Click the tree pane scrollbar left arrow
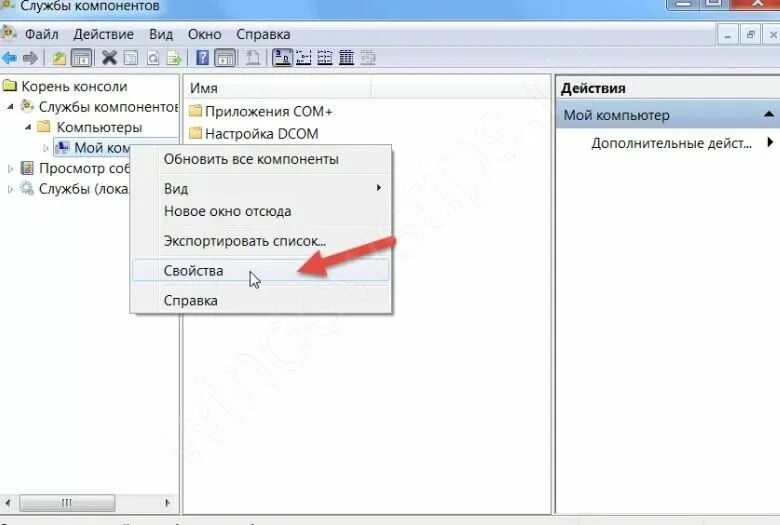 (8, 503)
